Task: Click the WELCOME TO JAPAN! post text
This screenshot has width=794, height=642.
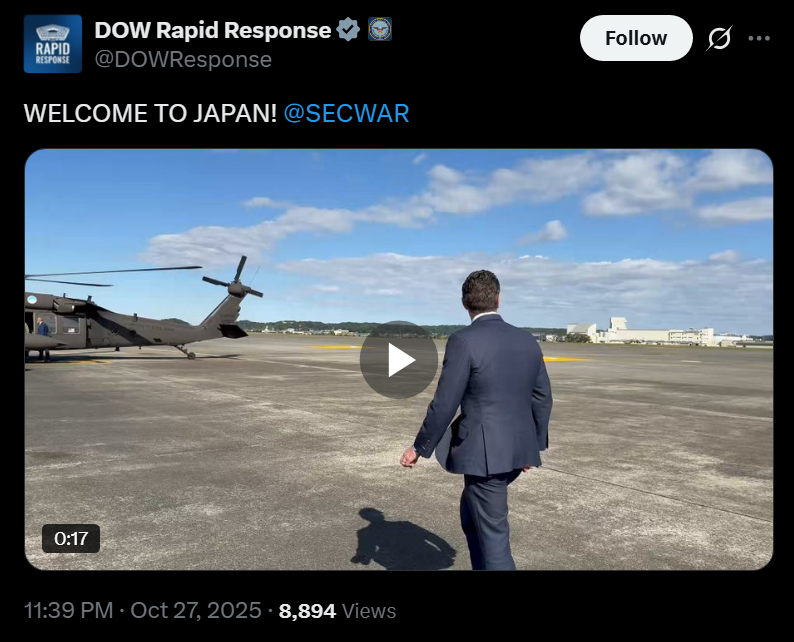Action: [150, 113]
